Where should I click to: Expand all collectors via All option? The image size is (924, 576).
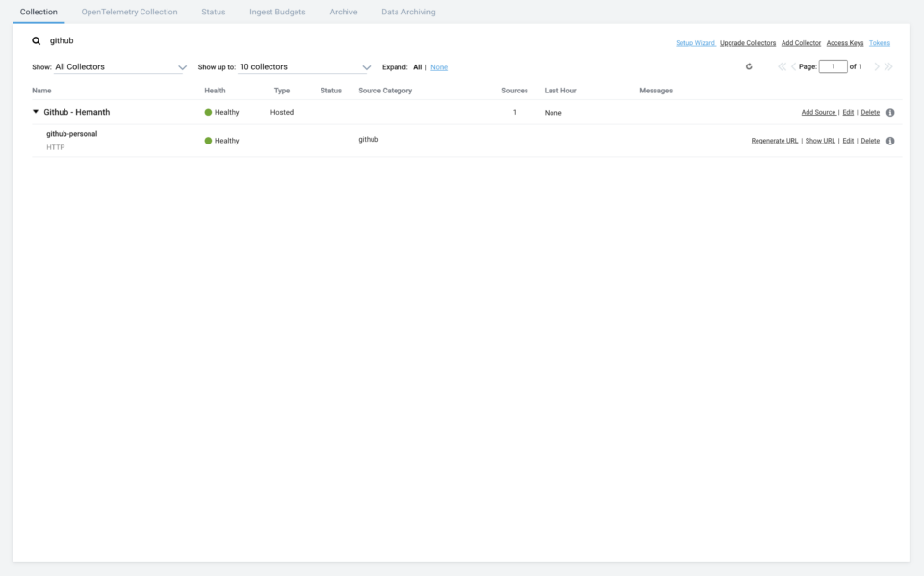click(418, 67)
